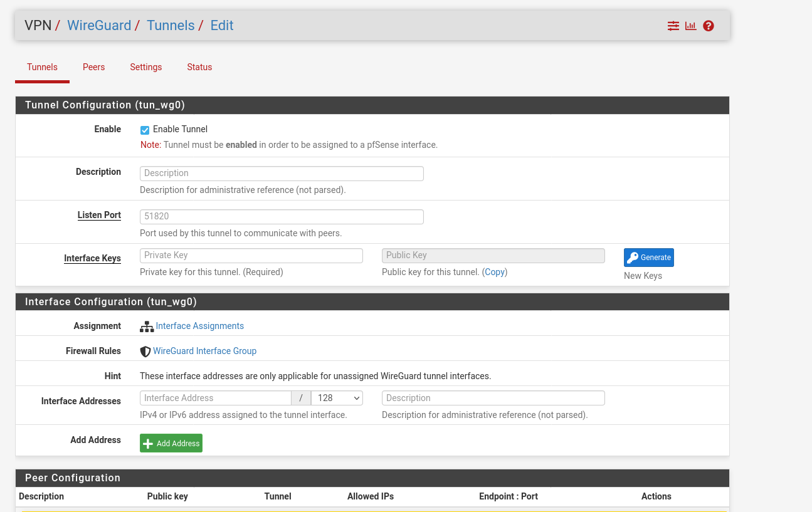Click the Public Key field

pyautogui.click(x=493, y=256)
